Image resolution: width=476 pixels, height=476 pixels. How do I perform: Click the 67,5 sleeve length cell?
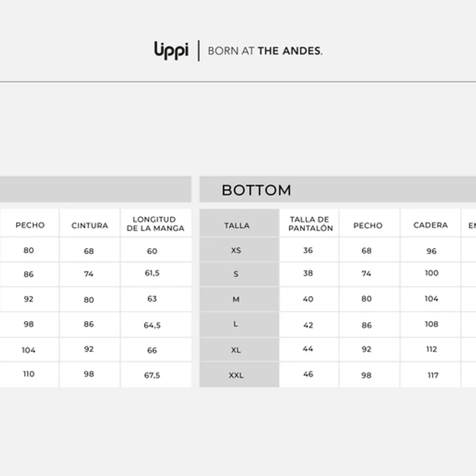(152, 375)
